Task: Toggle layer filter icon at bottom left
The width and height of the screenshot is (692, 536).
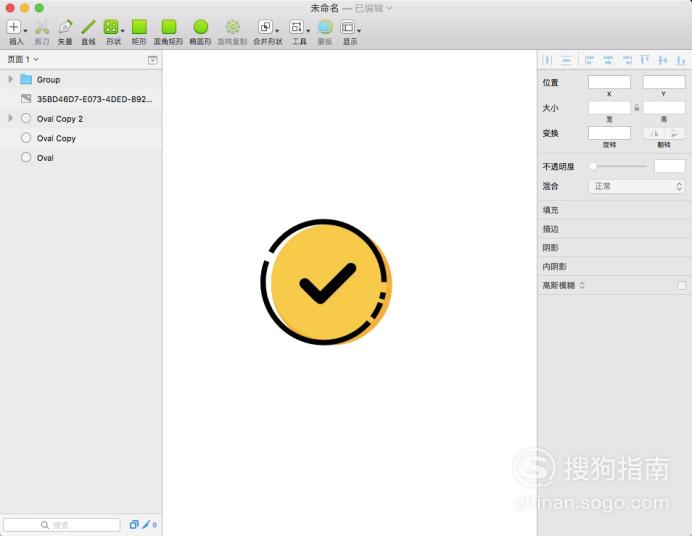Action: point(134,525)
